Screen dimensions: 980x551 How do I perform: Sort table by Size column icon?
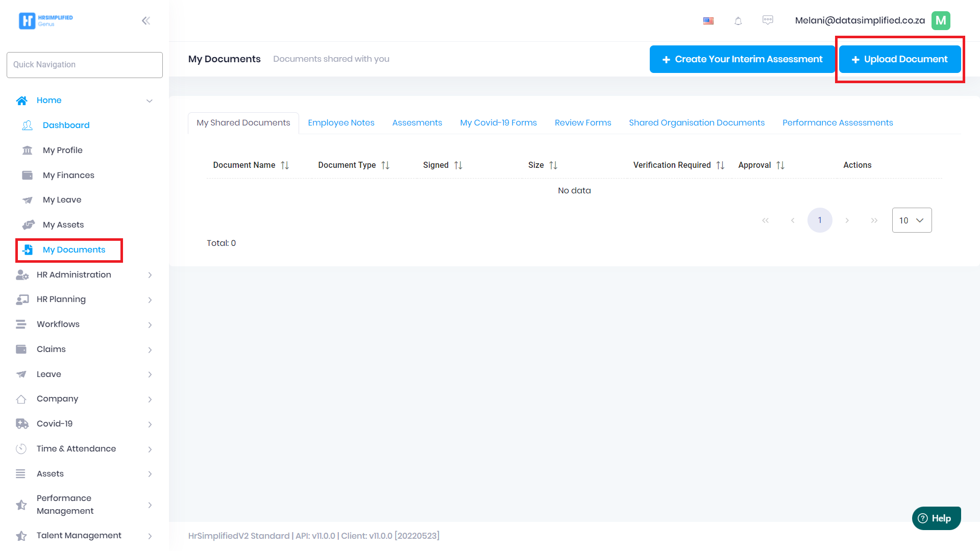coord(553,165)
